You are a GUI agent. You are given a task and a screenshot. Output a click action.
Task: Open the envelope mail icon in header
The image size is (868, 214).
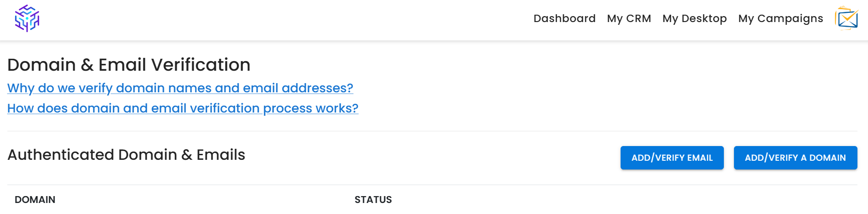click(x=847, y=18)
